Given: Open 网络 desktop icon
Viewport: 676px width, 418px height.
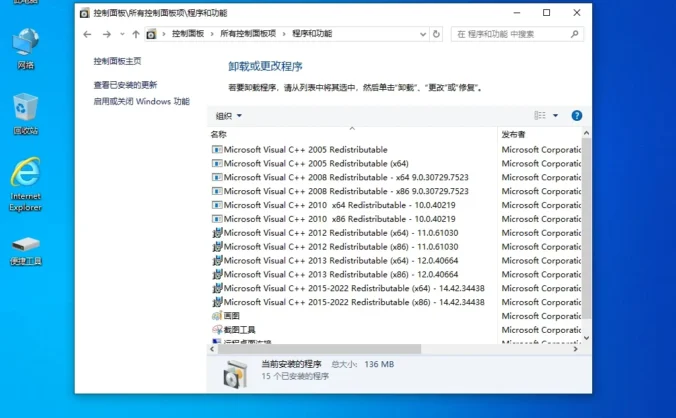Looking at the screenshot, I should (26, 49).
